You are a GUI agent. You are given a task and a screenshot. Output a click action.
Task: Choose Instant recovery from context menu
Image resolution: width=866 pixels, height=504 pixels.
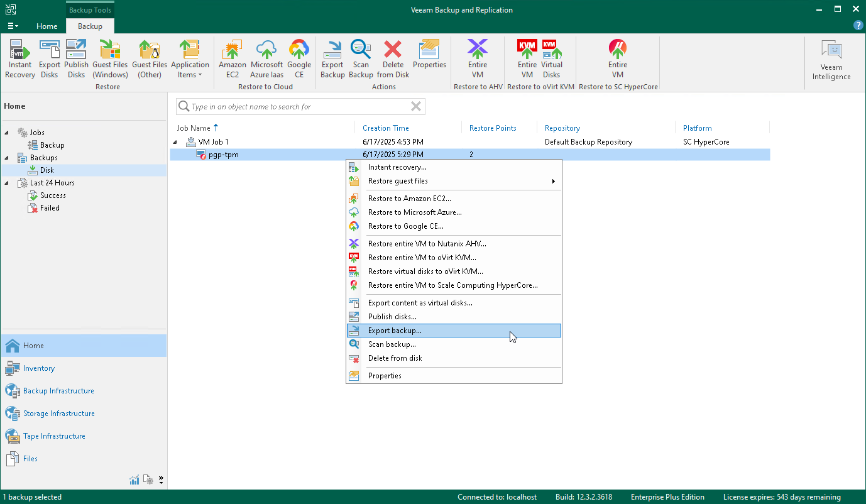tap(454, 167)
